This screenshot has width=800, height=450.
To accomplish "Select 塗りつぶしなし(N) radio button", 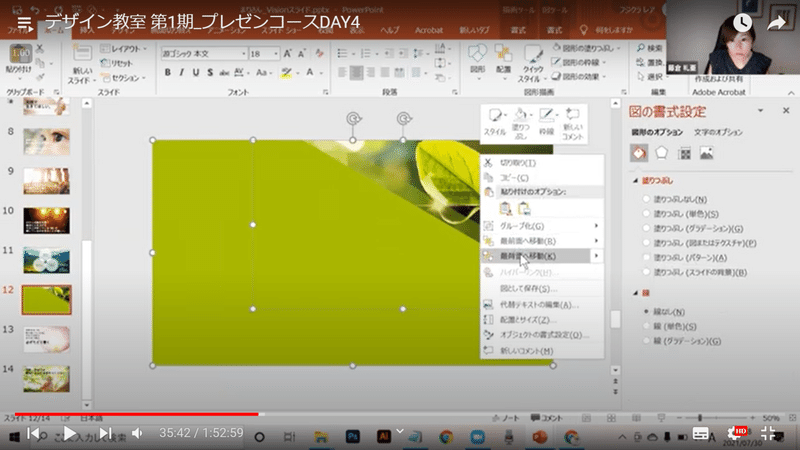I will 646,199.
